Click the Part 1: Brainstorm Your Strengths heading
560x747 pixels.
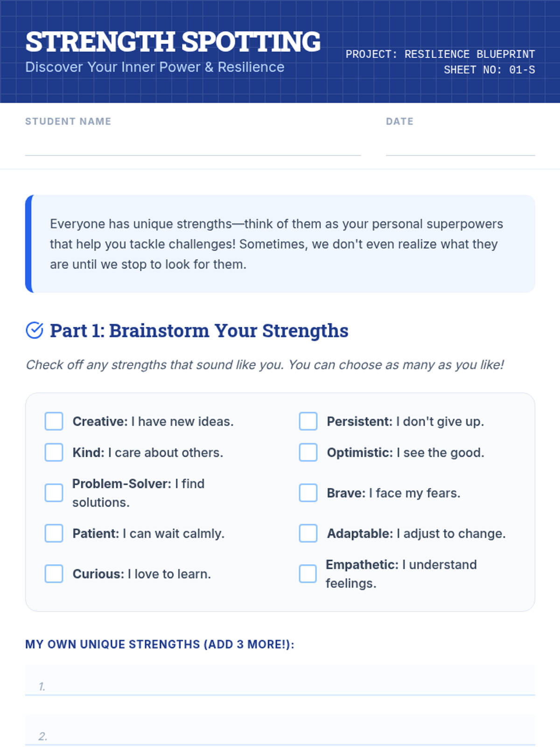click(199, 331)
